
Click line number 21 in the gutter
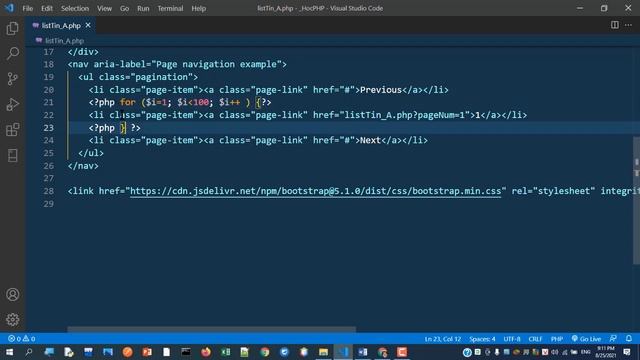(48, 102)
